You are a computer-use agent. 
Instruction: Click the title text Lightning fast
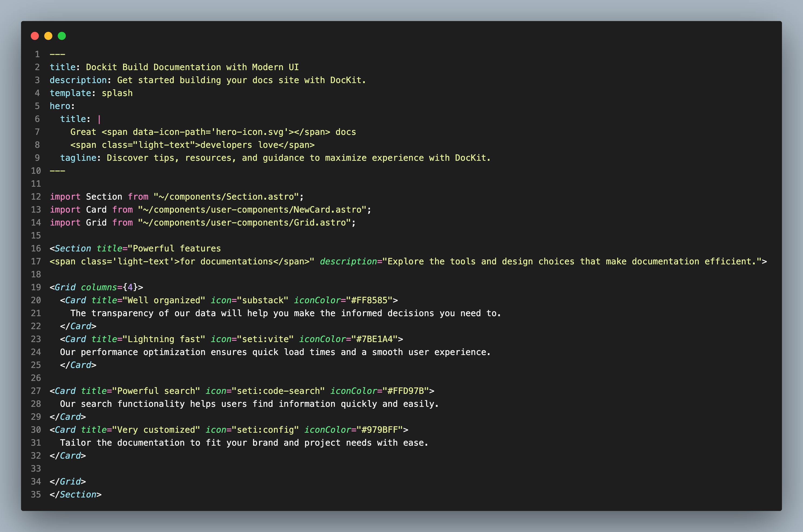[163, 339]
